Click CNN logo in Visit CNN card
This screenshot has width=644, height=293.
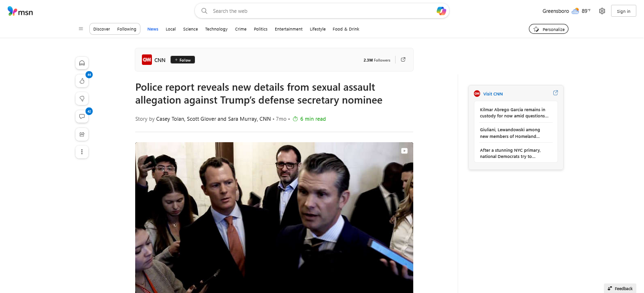(x=477, y=94)
